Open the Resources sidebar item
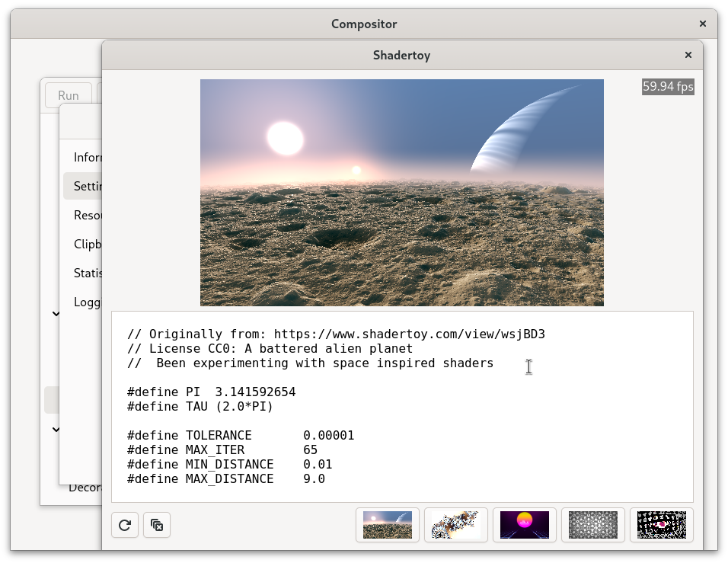This screenshot has height=563, width=728. click(87, 215)
